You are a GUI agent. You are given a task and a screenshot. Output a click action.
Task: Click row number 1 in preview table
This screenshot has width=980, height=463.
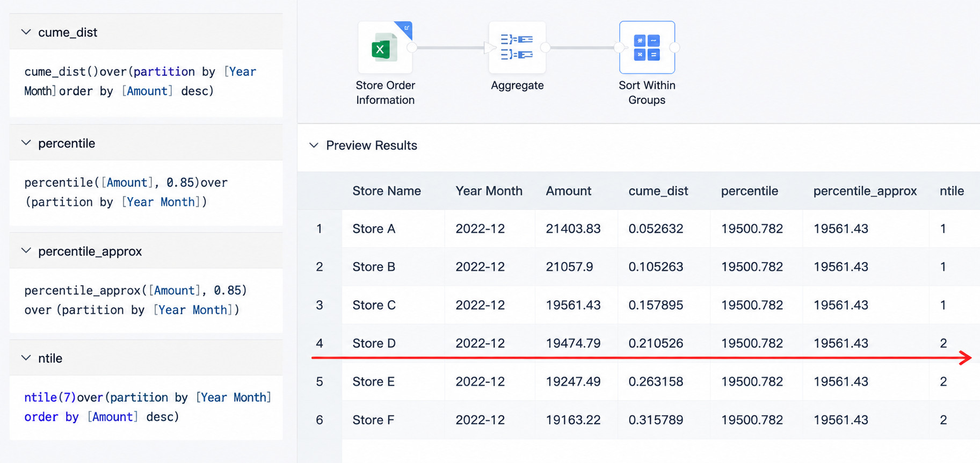pos(320,229)
